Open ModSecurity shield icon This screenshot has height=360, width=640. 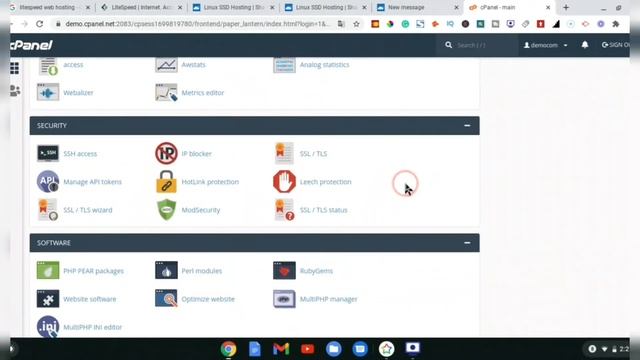(x=166, y=210)
